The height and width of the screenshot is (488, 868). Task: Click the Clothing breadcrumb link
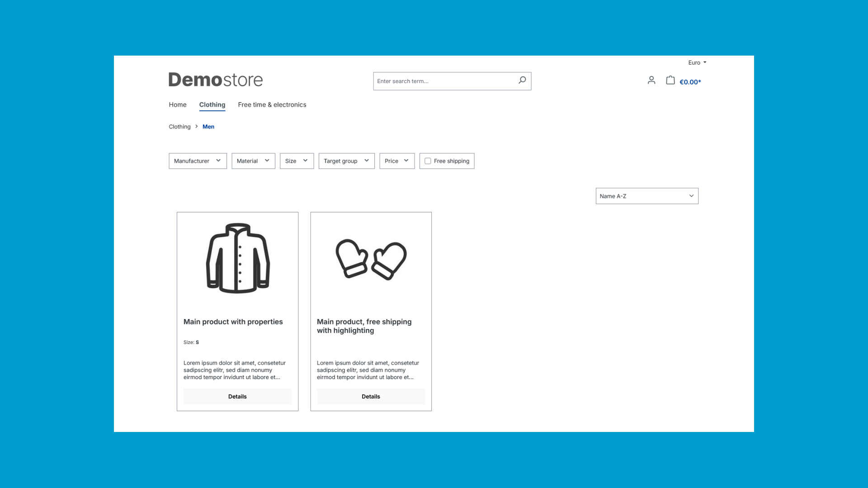point(179,127)
